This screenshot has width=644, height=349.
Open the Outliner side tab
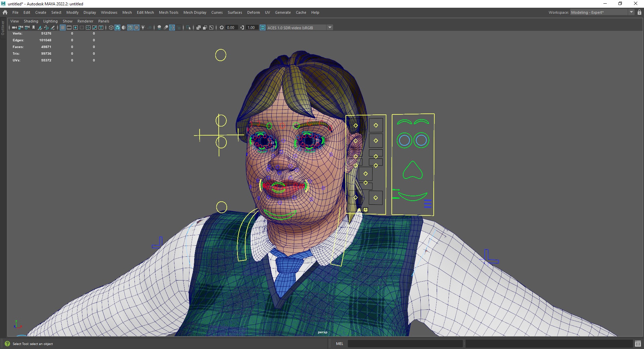click(3, 28)
